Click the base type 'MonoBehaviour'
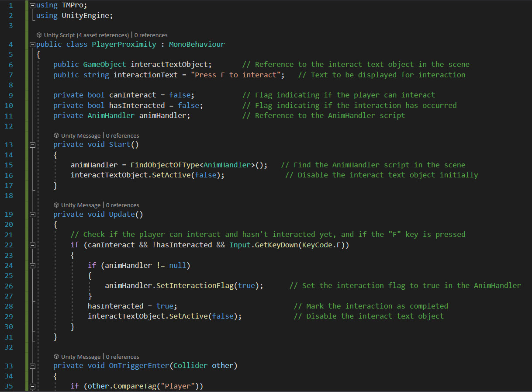Image resolution: width=532 pixels, height=392 pixels. 197,44
